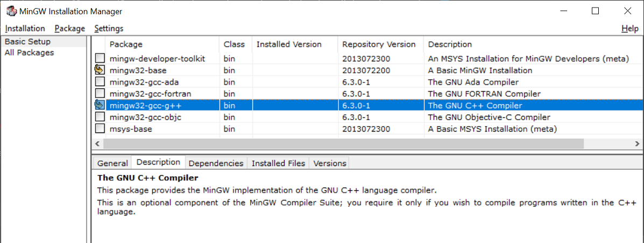644x243 pixels.
Task: Open the Package menu
Action: pyautogui.click(x=70, y=29)
